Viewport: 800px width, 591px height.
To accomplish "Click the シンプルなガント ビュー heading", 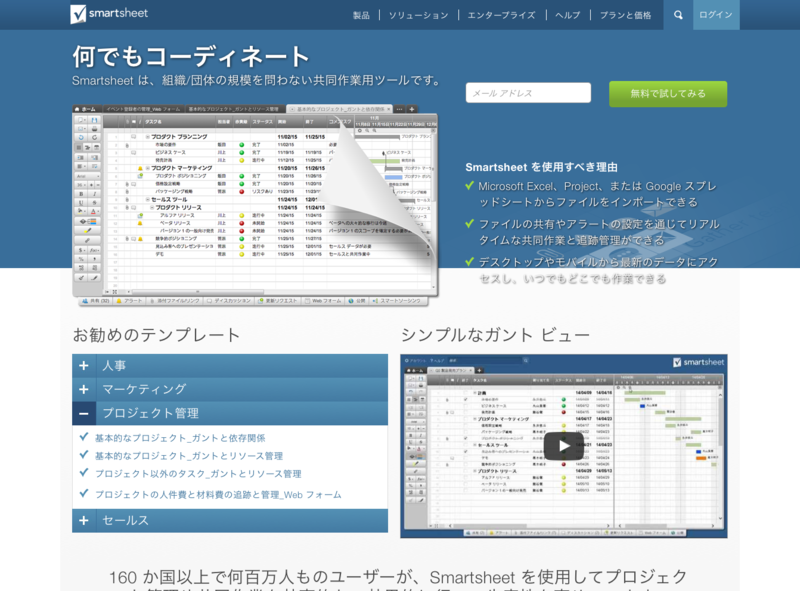I will [495, 335].
